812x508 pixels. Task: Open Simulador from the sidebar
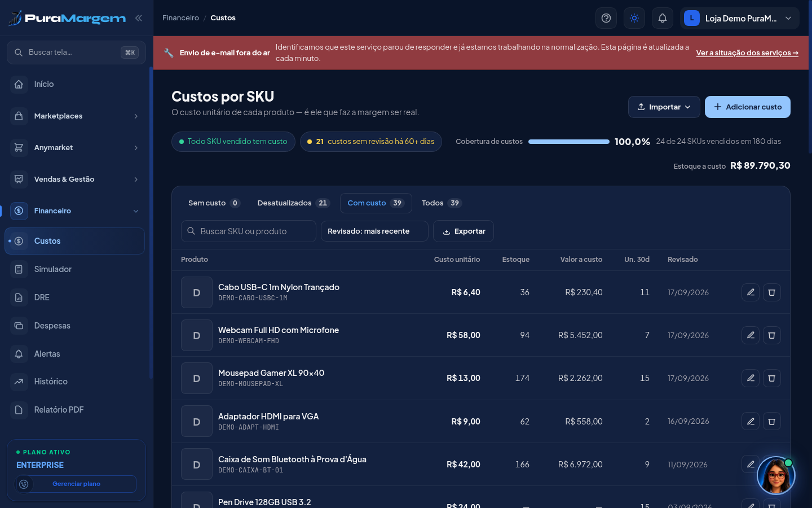[76, 269]
